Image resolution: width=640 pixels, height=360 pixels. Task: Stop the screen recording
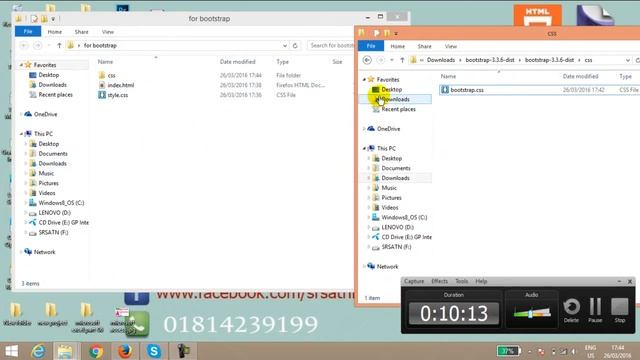click(x=620, y=310)
